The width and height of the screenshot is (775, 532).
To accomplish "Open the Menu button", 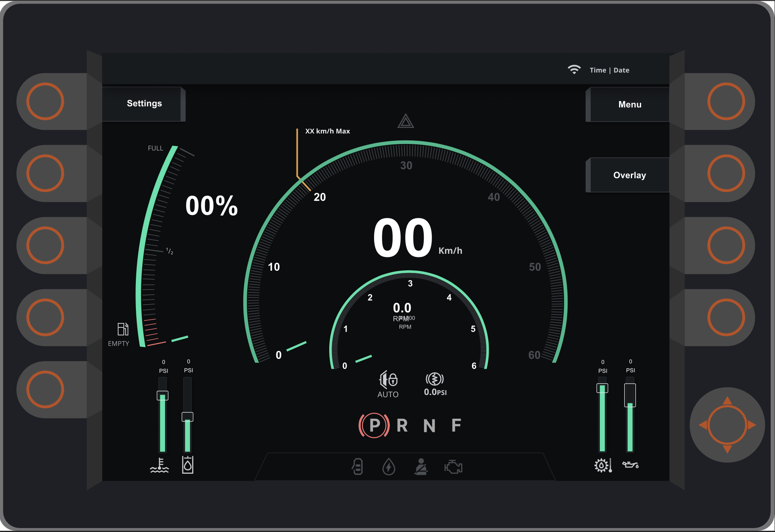I will click(629, 104).
